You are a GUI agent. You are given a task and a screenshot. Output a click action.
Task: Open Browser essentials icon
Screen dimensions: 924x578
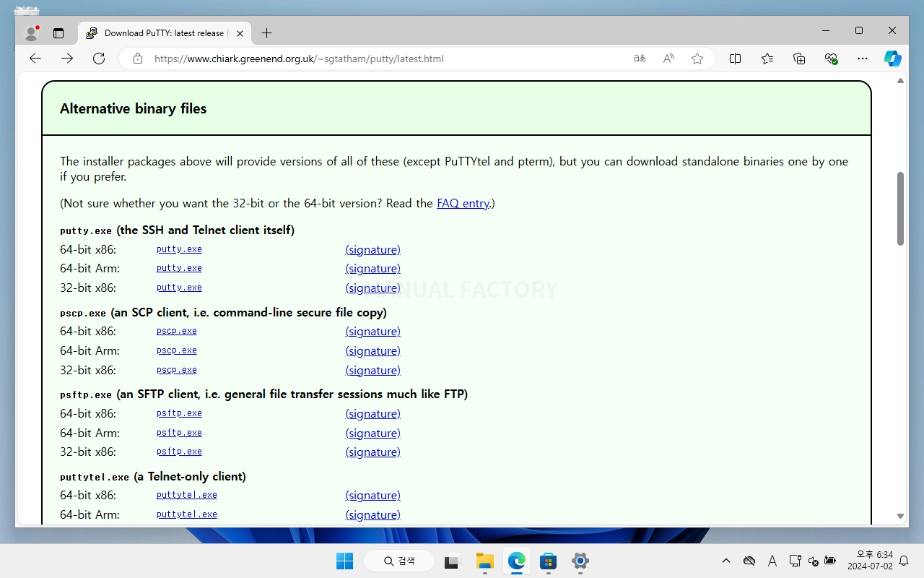[x=831, y=59]
